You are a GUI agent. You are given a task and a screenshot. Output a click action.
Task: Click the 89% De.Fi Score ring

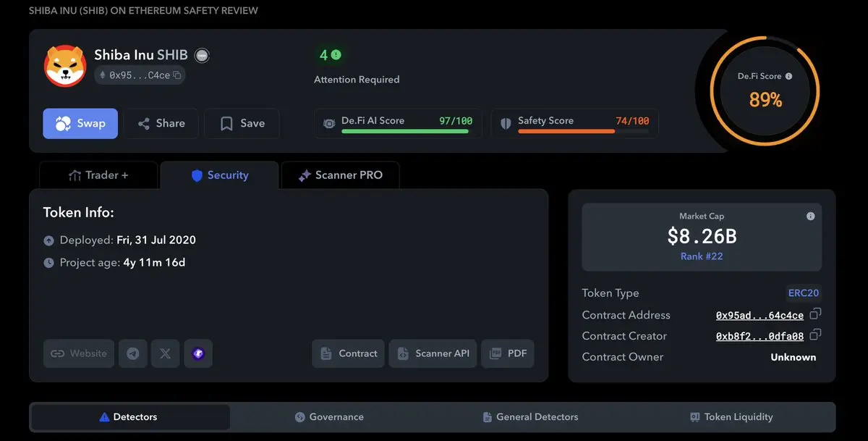[765, 91]
